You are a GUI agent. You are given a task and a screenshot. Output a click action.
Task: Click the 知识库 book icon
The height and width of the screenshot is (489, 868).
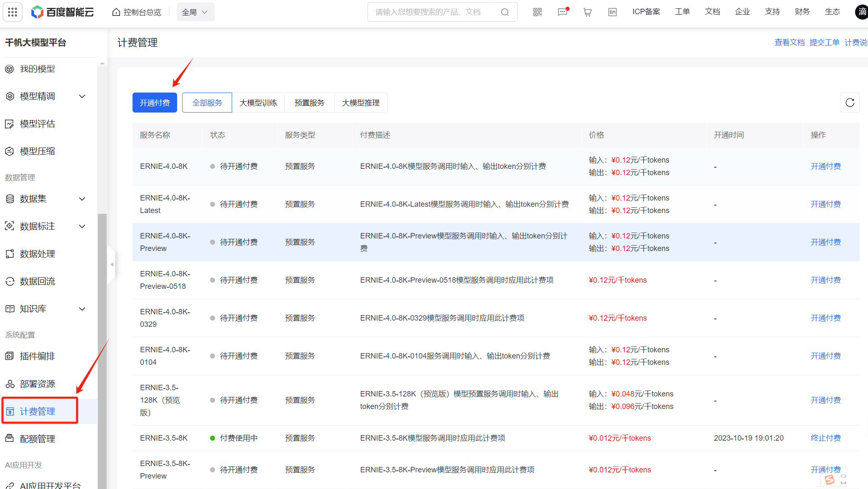click(10, 309)
